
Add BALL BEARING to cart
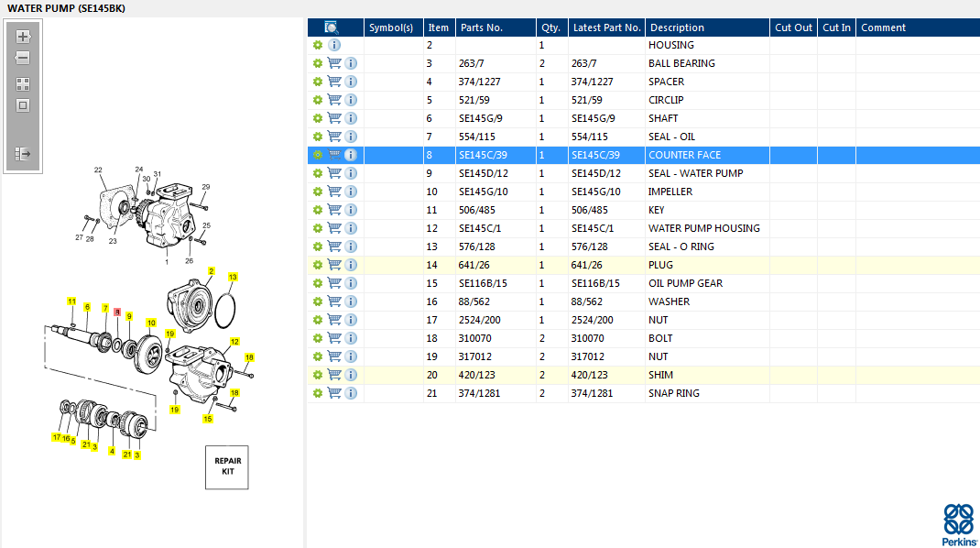[x=334, y=63]
